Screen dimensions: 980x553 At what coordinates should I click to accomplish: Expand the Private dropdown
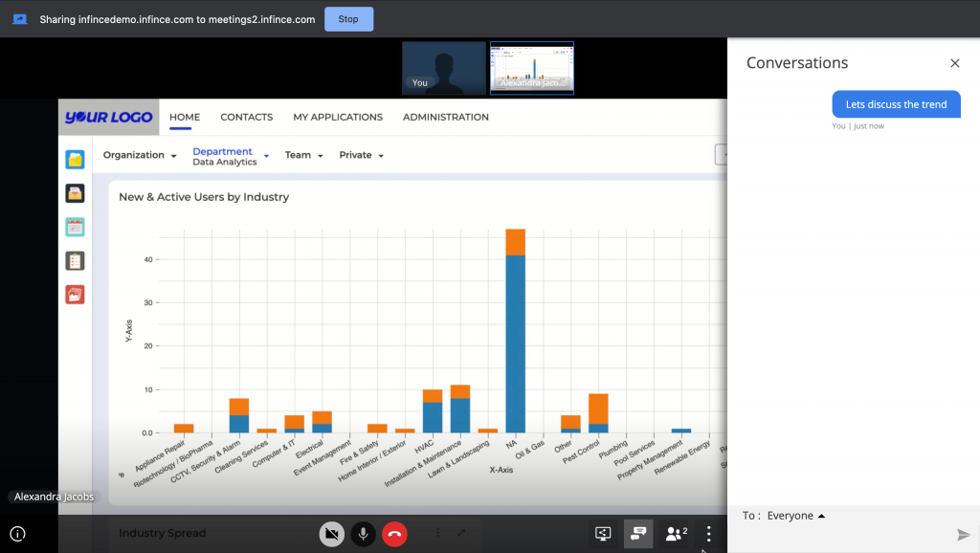coord(361,155)
